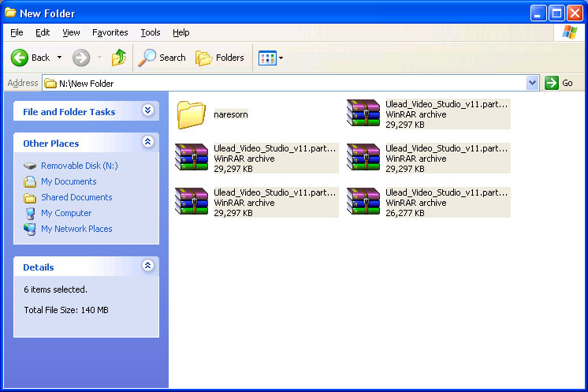
Task: Open the File menu
Action: tap(17, 32)
